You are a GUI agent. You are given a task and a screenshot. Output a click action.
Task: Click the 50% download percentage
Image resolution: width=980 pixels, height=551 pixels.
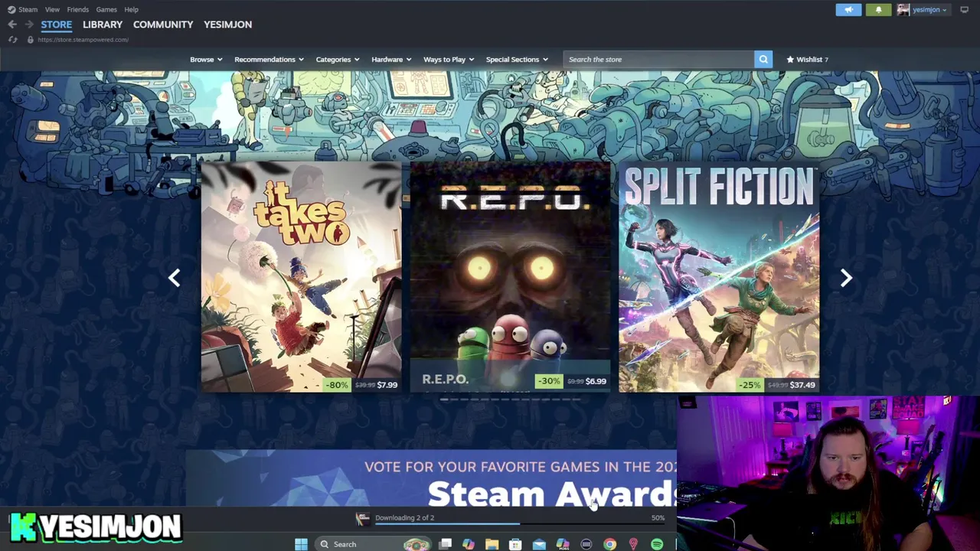[x=658, y=518]
